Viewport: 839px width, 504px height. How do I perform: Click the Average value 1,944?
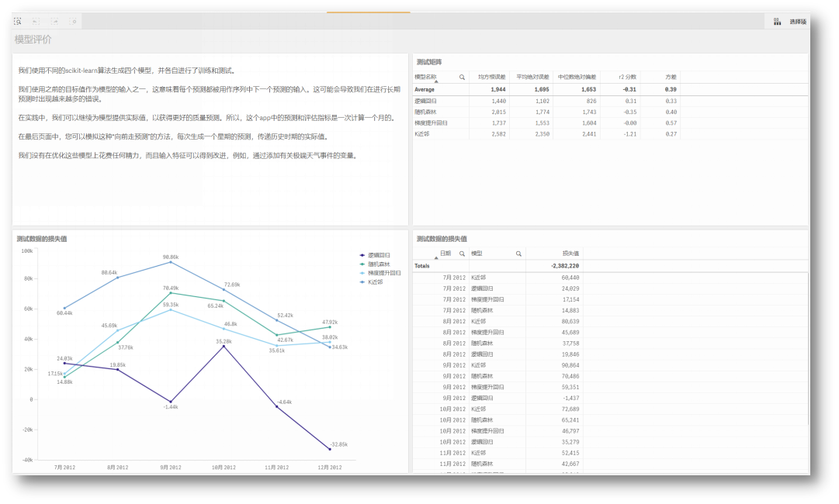pyautogui.click(x=498, y=90)
